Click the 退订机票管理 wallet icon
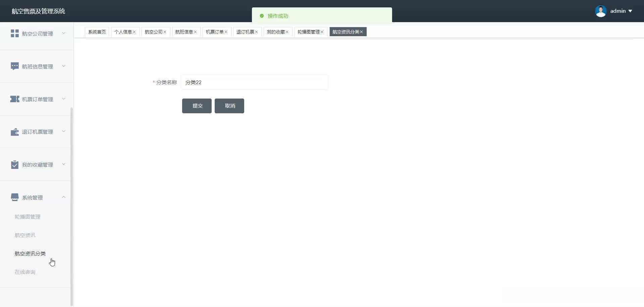This screenshot has width=644, height=307. [x=15, y=132]
